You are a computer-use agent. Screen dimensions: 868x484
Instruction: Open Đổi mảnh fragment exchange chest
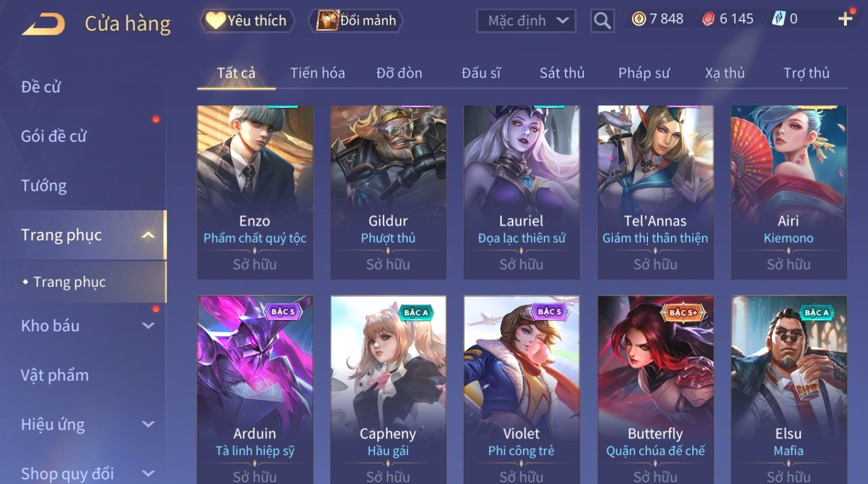click(x=356, y=21)
